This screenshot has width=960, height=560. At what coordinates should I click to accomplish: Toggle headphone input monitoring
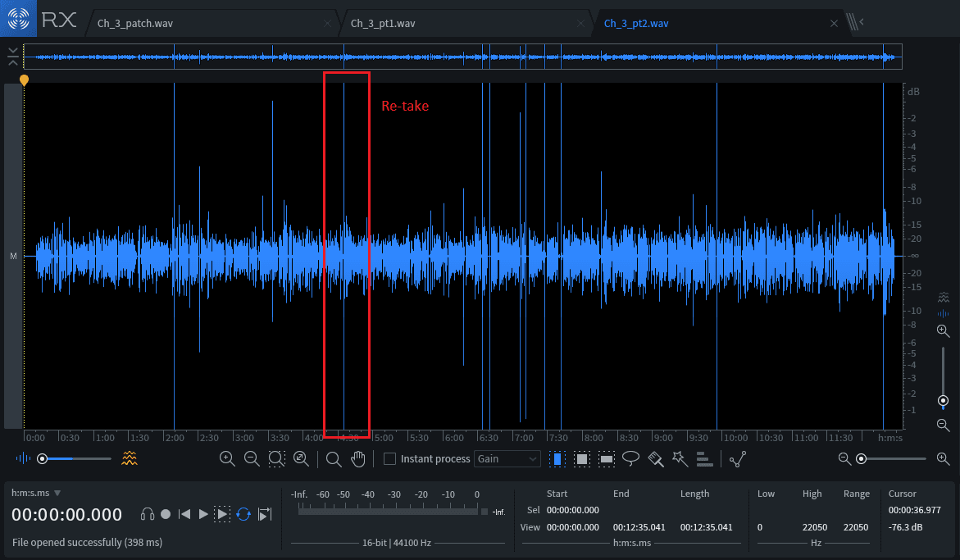147,514
